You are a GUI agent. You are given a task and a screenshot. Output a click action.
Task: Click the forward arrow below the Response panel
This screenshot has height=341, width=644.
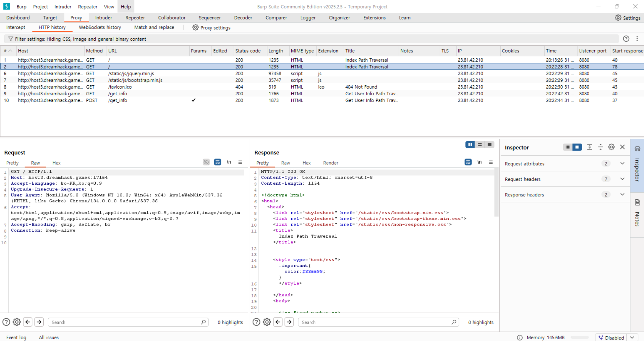(289, 322)
